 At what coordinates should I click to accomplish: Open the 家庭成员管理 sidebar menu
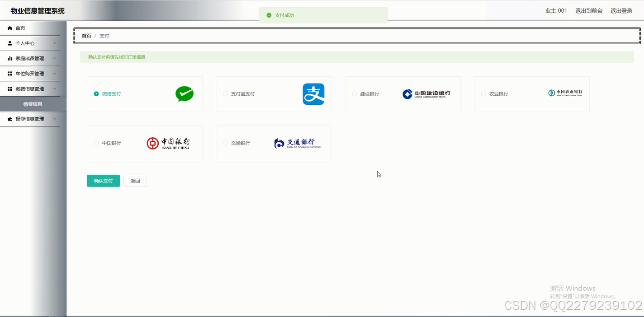[30, 58]
